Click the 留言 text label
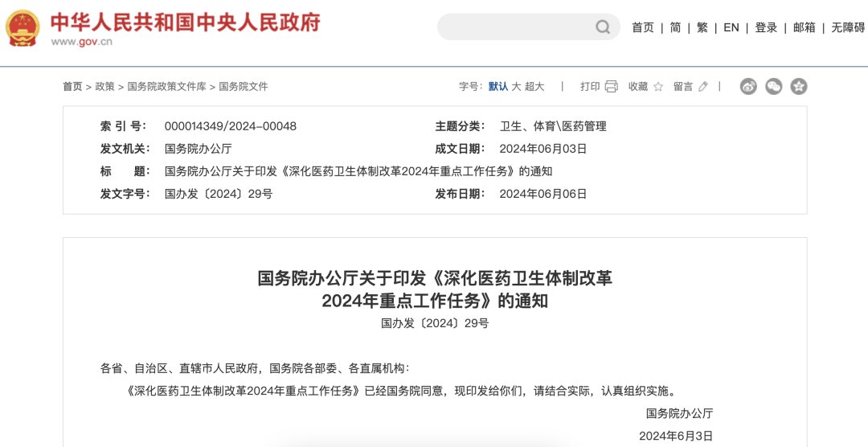 click(x=683, y=86)
